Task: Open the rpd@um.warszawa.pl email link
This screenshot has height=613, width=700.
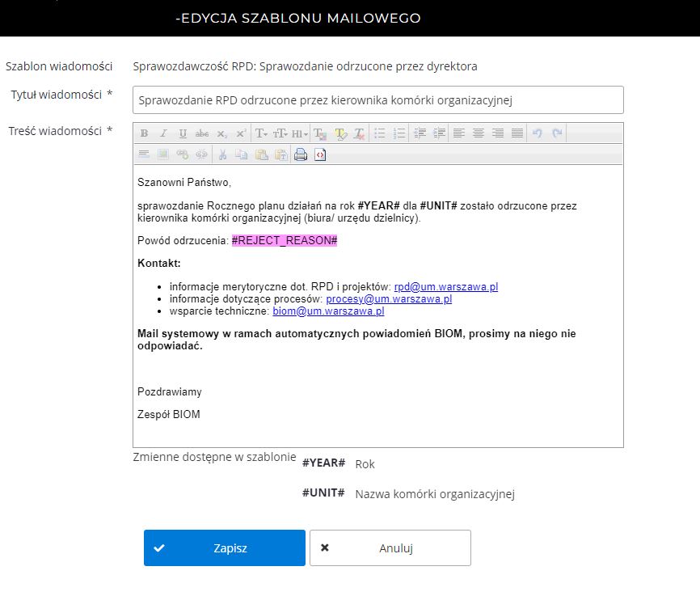Action: click(x=445, y=286)
